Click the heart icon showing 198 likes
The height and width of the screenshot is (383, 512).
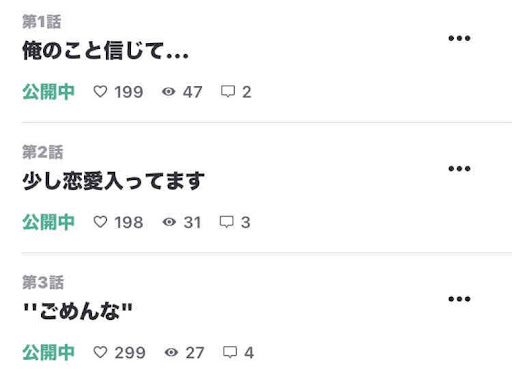(100, 222)
